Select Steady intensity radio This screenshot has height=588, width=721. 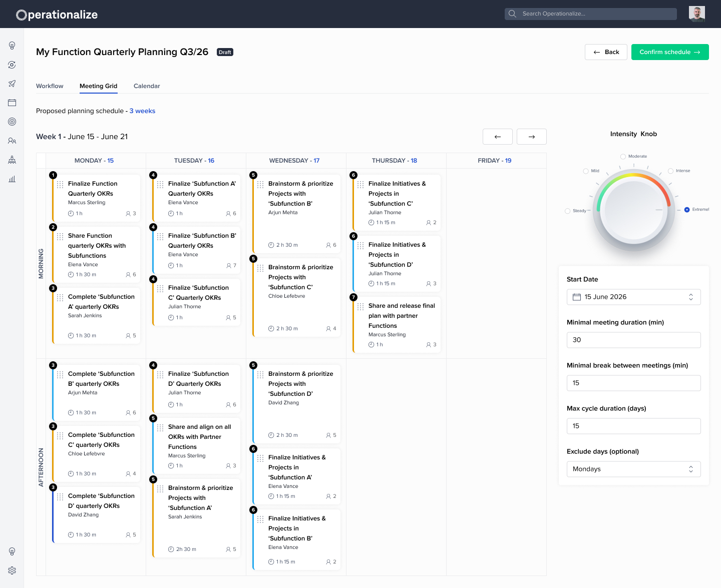(567, 211)
